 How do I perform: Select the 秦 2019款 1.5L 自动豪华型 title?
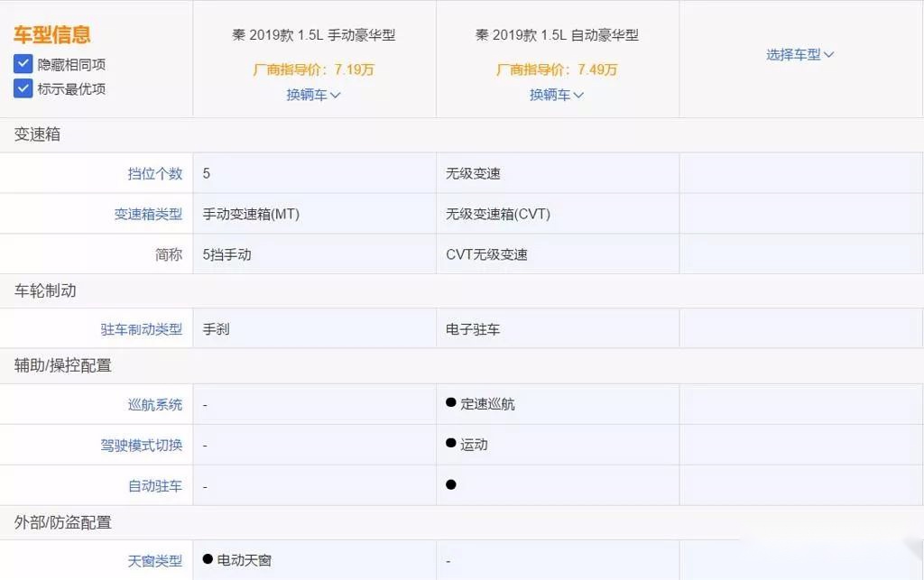click(557, 35)
